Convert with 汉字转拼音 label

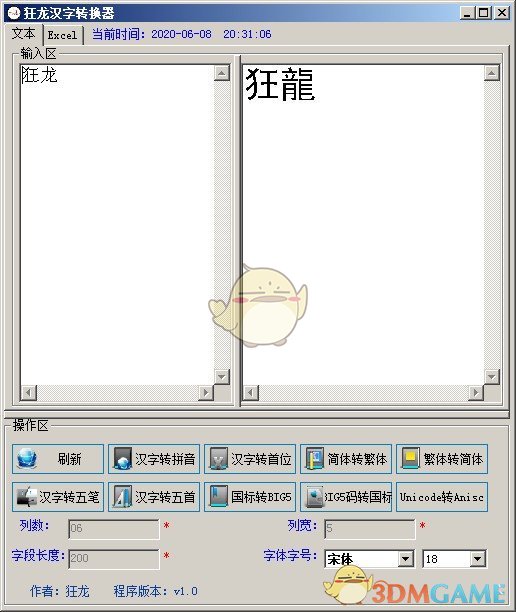coord(165,459)
